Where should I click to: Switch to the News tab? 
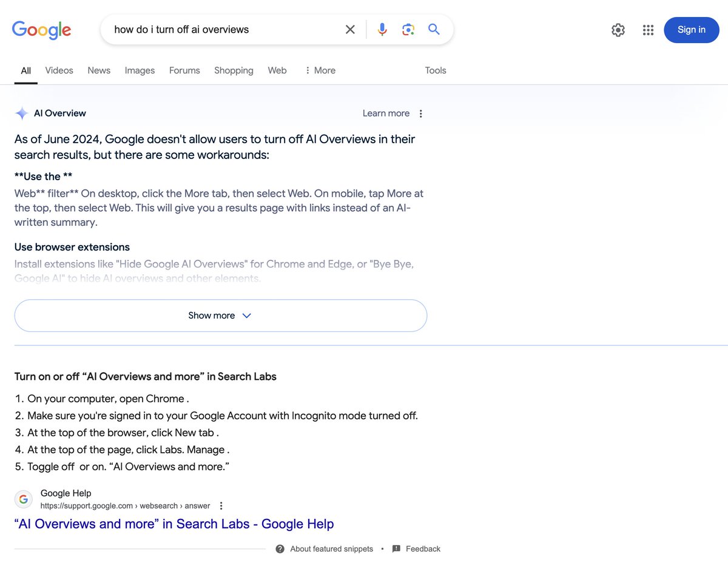[99, 70]
